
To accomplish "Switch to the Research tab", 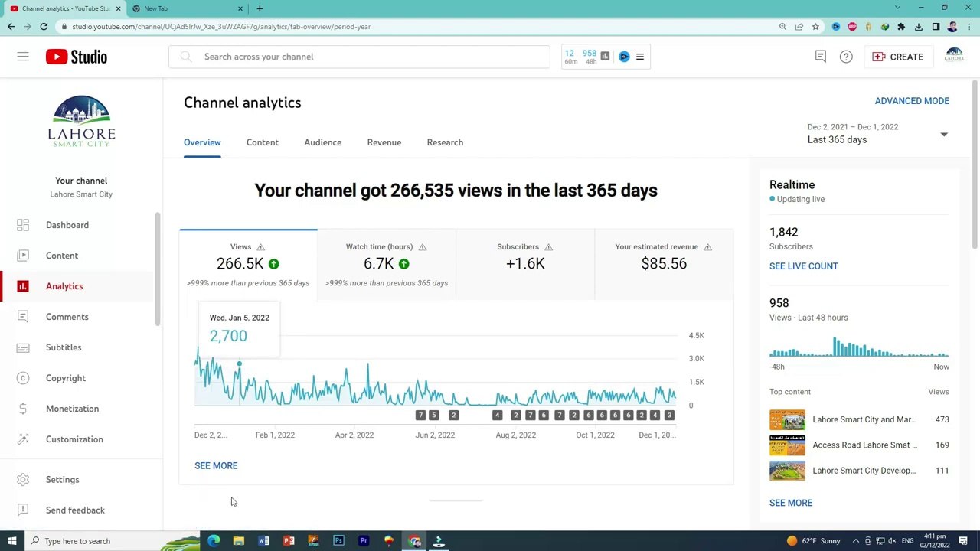I will (x=445, y=142).
